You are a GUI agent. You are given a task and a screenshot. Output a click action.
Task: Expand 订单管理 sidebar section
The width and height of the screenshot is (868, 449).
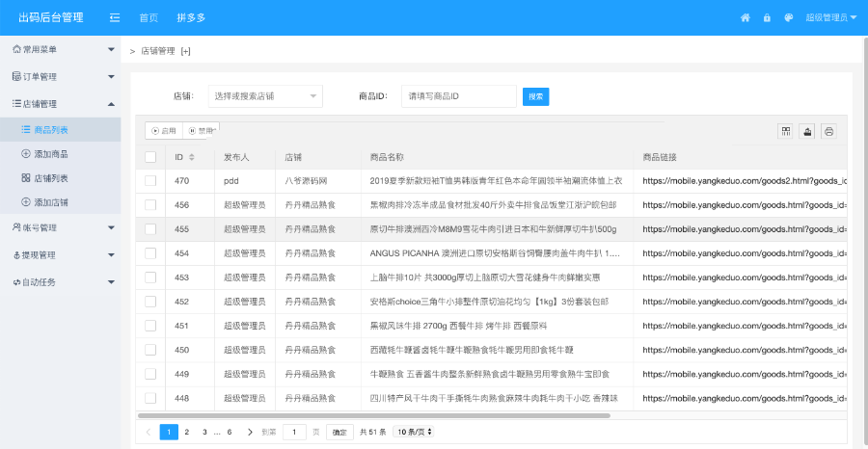click(61, 76)
